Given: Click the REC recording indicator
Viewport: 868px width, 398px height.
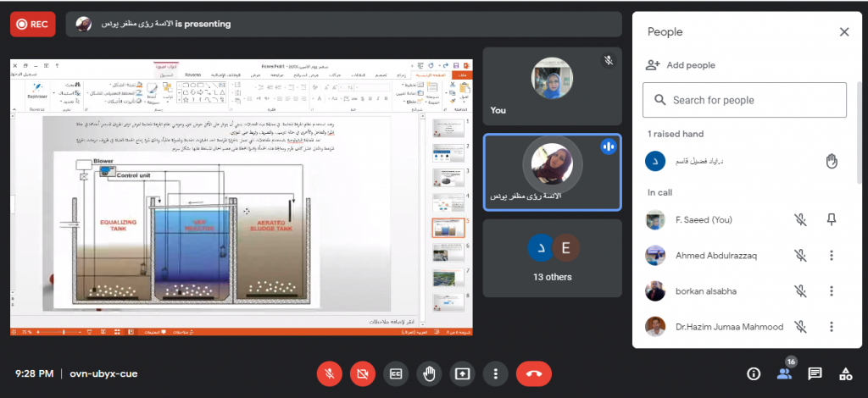Looking at the screenshot, I should 32,25.
